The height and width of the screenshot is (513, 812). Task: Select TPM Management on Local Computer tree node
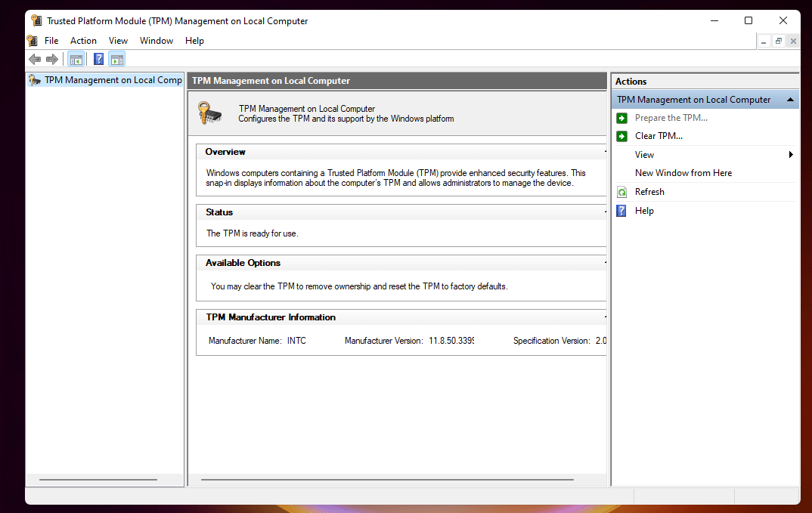(x=106, y=80)
